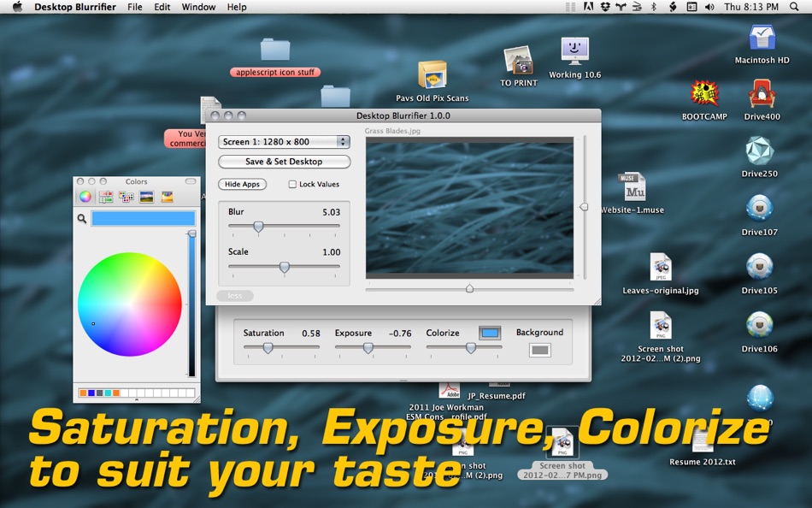Click the Colorize slider handle
The image size is (812, 508).
click(x=471, y=348)
